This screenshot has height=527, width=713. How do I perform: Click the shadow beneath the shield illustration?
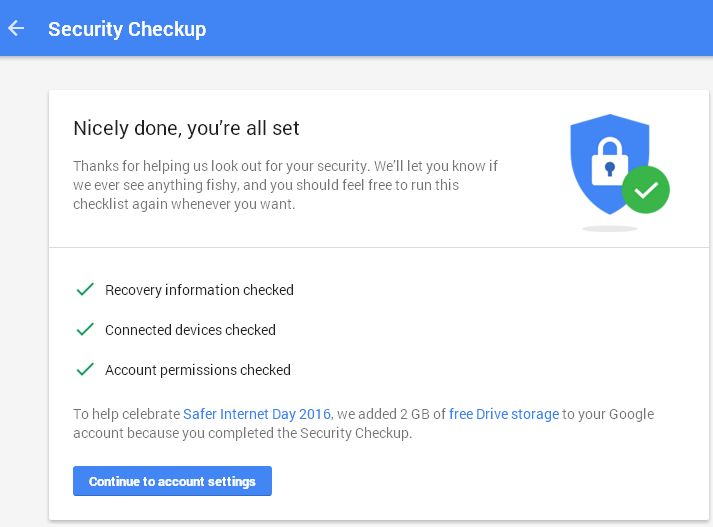pyautogui.click(x=609, y=228)
